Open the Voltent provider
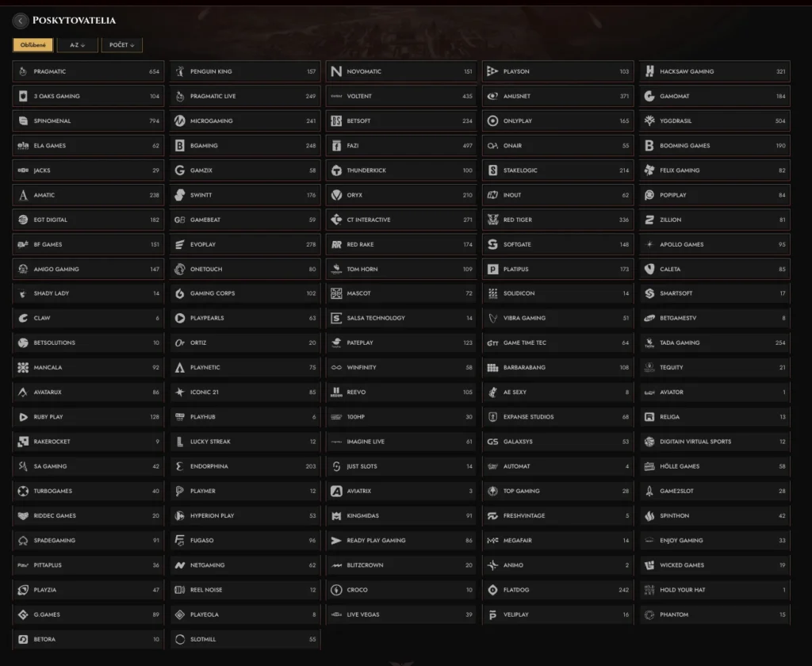Viewport: 812px width, 666px height. tap(401, 96)
